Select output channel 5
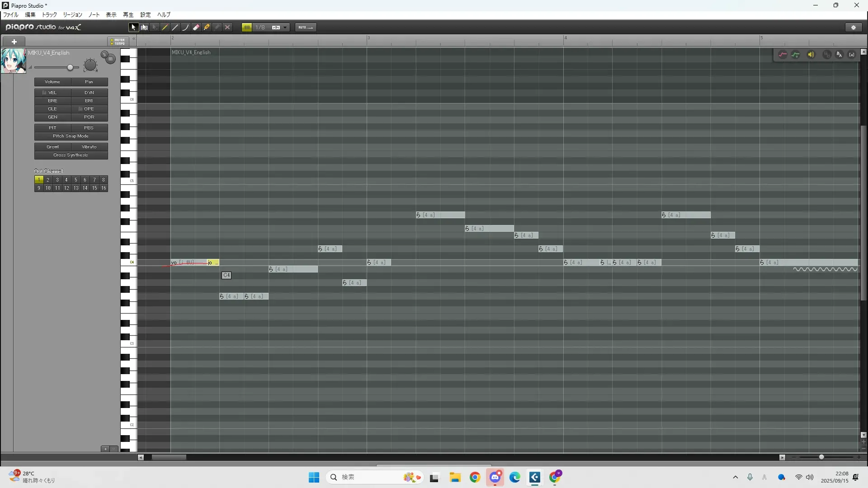Image resolution: width=868 pixels, height=488 pixels. 75,180
